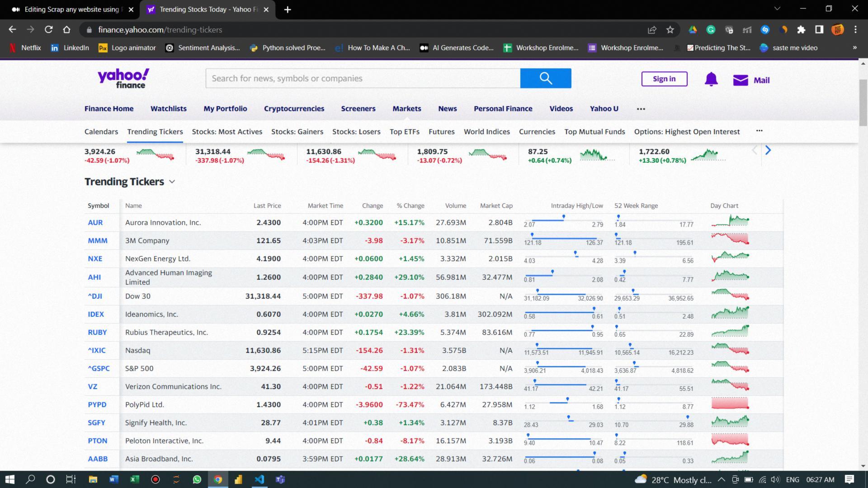Click the address bar URL
The height and width of the screenshot is (488, 868).
coord(160,30)
